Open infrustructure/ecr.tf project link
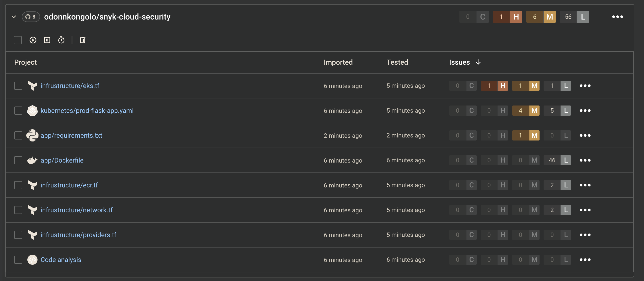The width and height of the screenshot is (644, 281). (x=69, y=185)
